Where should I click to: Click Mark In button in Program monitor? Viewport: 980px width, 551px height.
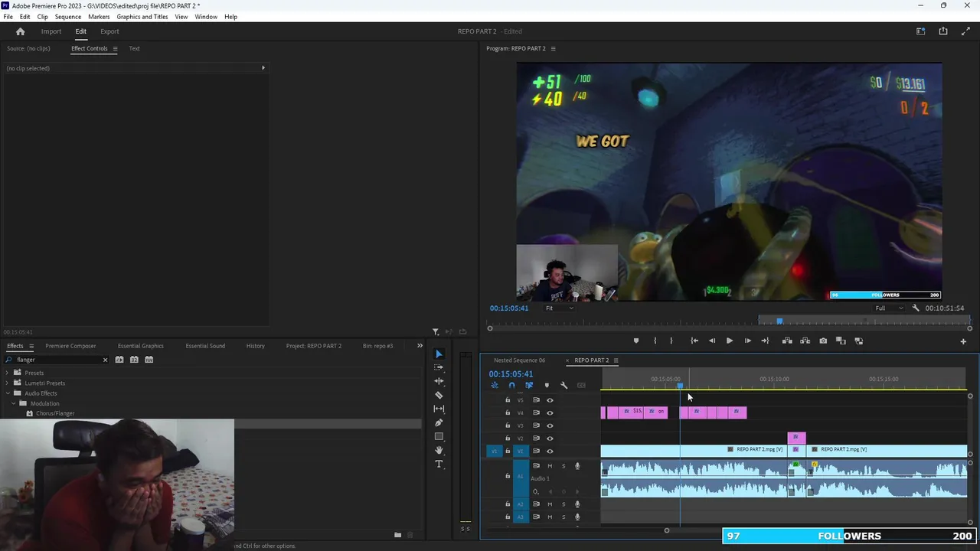coord(655,341)
